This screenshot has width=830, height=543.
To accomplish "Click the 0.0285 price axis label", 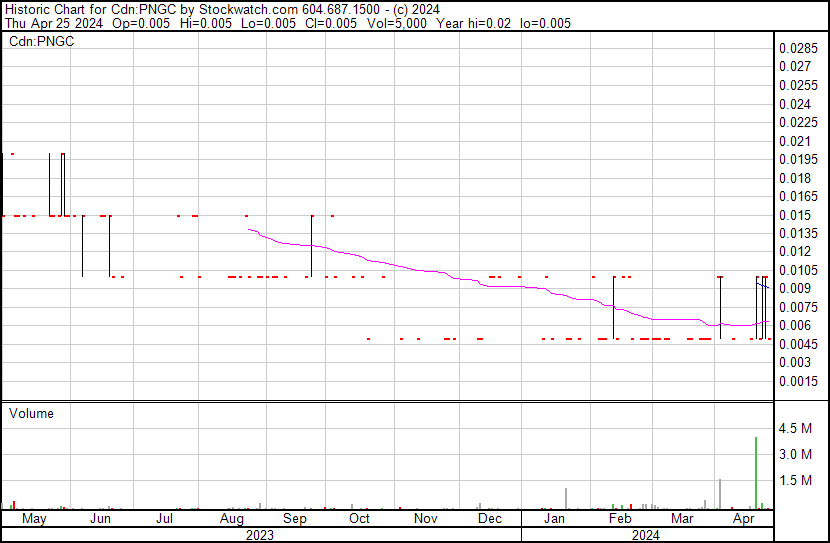I will click(x=798, y=49).
